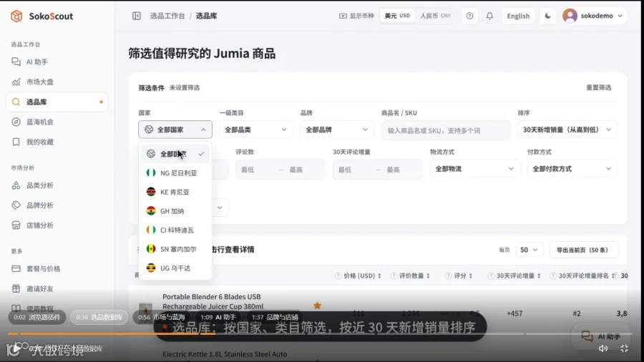Collapse the sidebar with panel icon
This screenshot has width=644, height=362.
tap(137, 16)
